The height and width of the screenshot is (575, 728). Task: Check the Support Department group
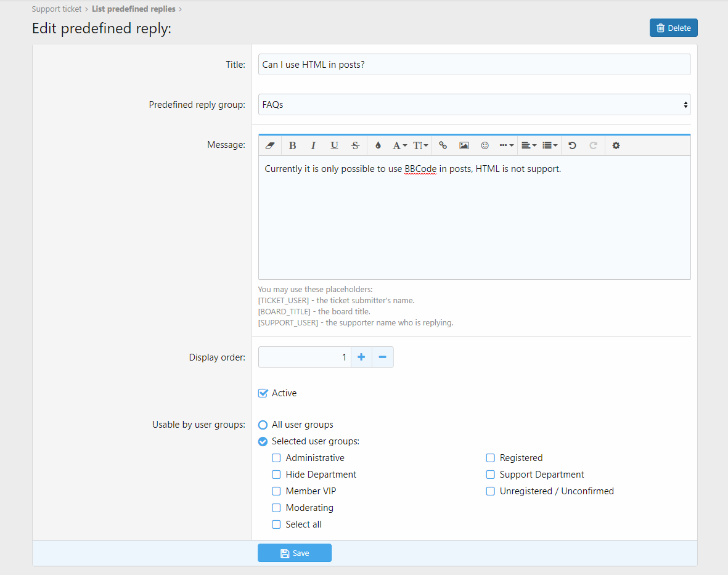click(x=491, y=475)
